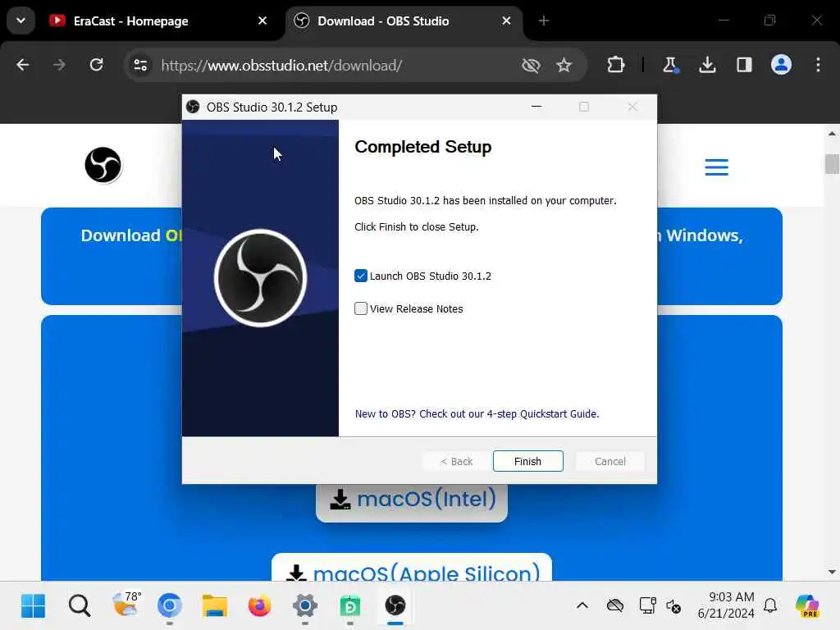This screenshot has height=630, width=840.
Task: Open the notifications bell
Action: tap(770, 606)
